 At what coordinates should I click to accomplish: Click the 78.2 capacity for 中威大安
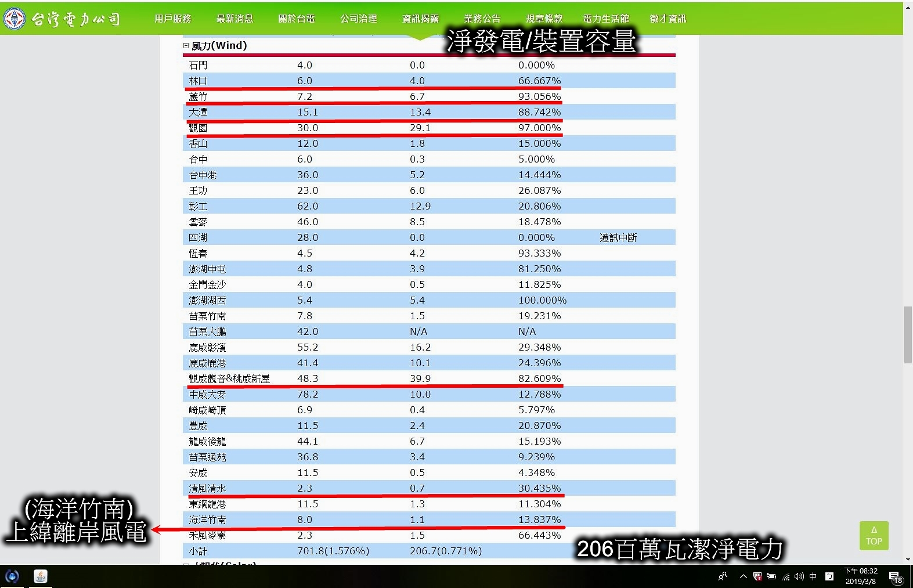[308, 394]
